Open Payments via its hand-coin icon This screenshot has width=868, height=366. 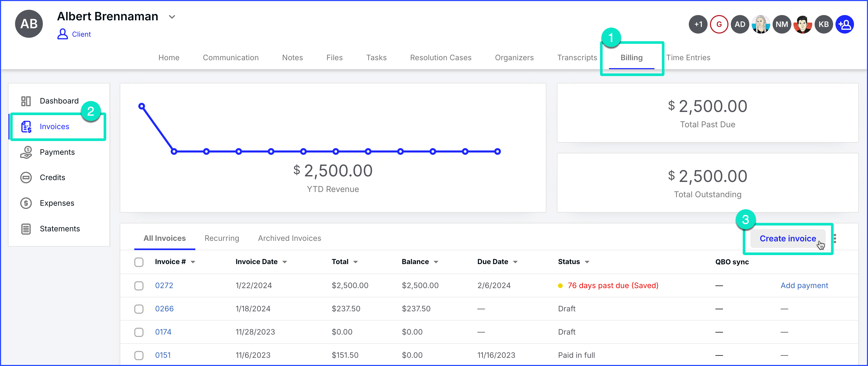click(x=26, y=152)
